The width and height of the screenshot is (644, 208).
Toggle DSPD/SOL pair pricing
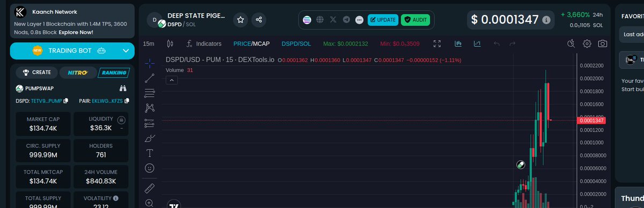(296, 44)
